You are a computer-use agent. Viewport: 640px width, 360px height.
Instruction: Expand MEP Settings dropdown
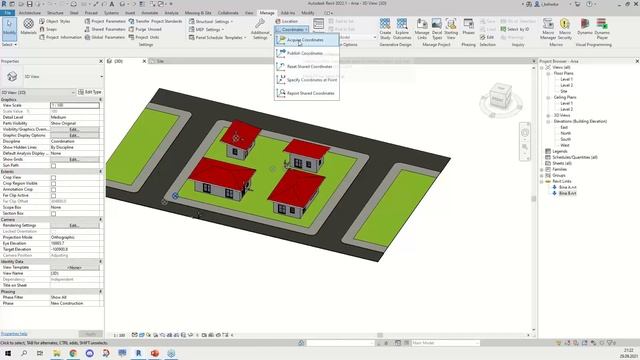coord(207,29)
